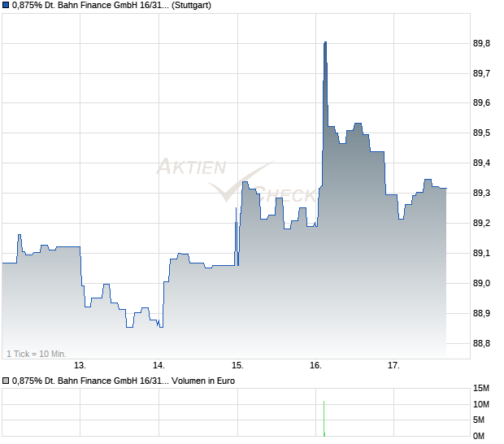This screenshot has width=504, height=444.
Task: Click the '14.' date axis label
Action: click(159, 366)
